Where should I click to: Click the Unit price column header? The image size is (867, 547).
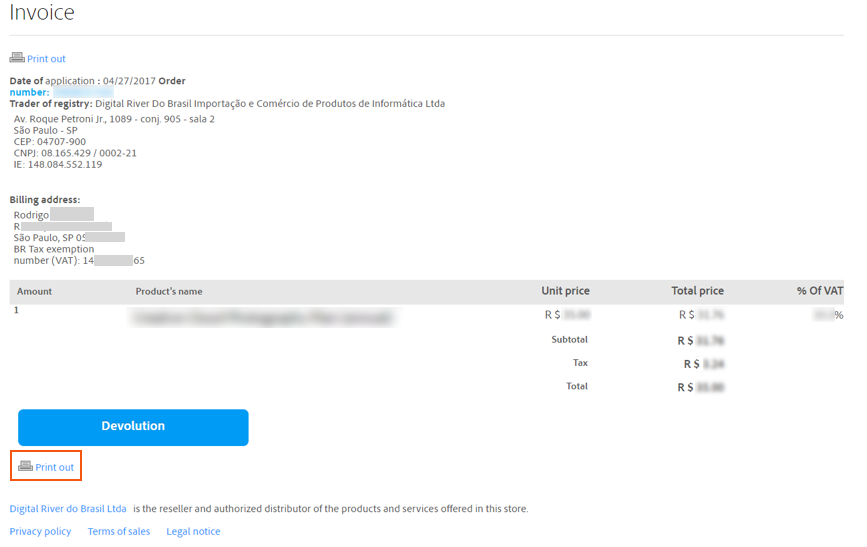coord(565,291)
